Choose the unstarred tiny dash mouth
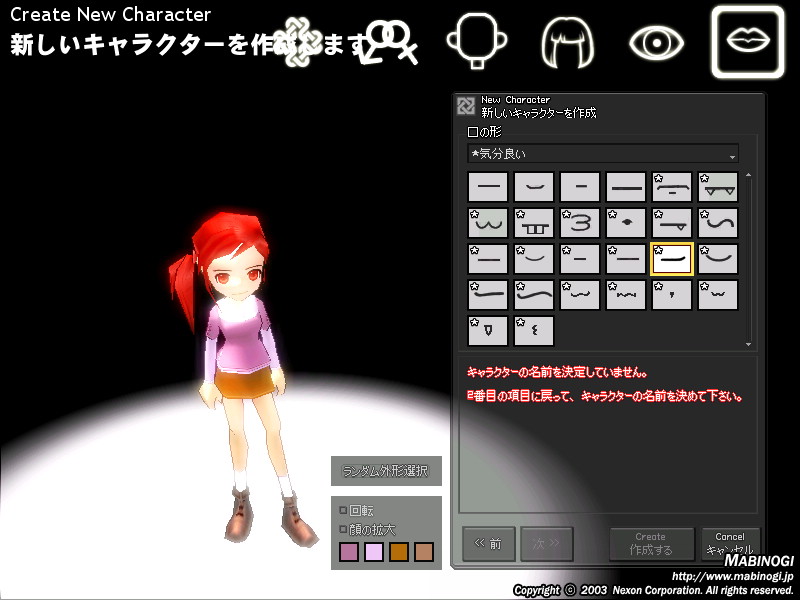Image resolution: width=800 pixels, height=600 pixels. click(580, 187)
